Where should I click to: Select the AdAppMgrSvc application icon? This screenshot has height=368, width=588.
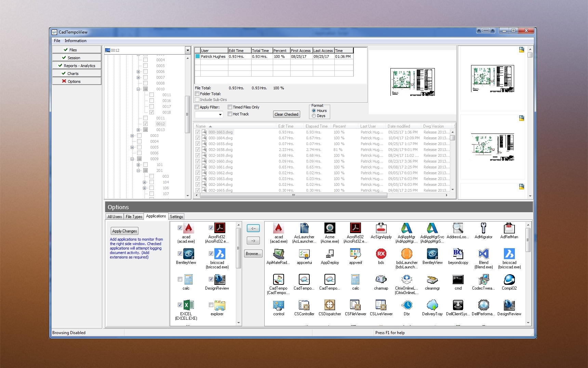coord(432,228)
